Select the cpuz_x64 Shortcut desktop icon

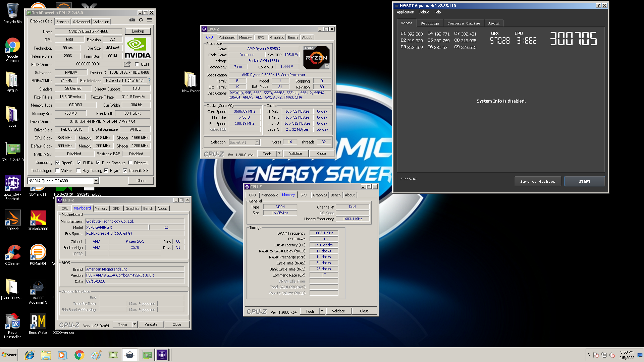12,188
